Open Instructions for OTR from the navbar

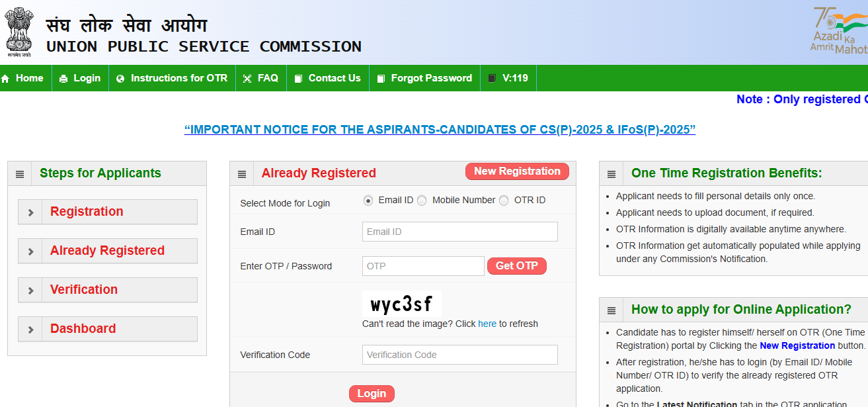pyautogui.click(x=172, y=78)
